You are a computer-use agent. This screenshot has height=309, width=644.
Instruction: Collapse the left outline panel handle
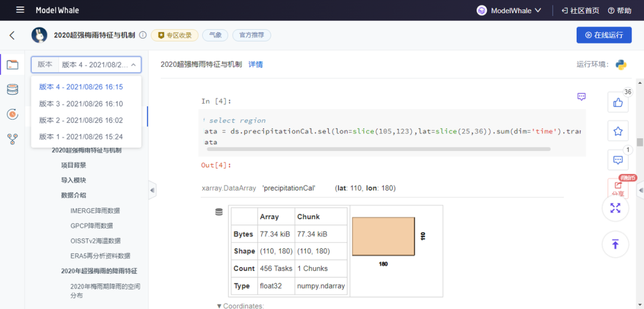pyautogui.click(x=152, y=190)
